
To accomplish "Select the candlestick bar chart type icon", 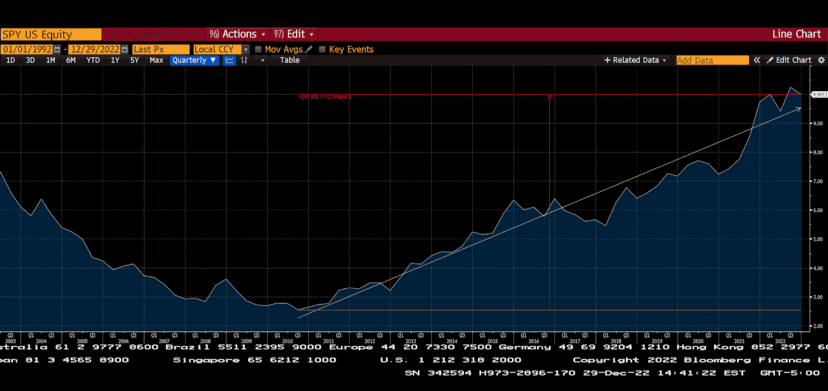I will [x=244, y=60].
